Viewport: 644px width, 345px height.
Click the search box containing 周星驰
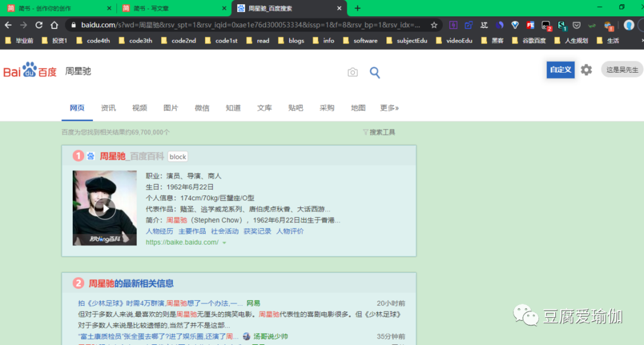point(202,72)
